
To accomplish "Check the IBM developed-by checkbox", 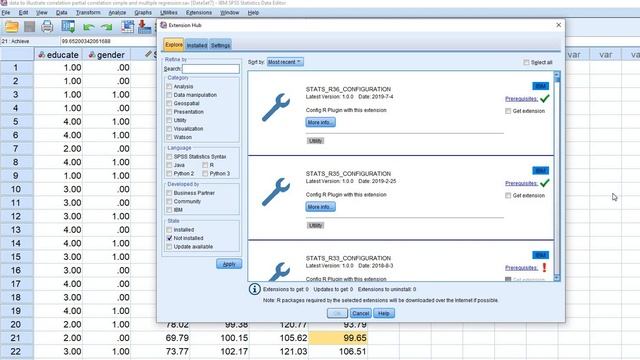I will click(x=169, y=210).
